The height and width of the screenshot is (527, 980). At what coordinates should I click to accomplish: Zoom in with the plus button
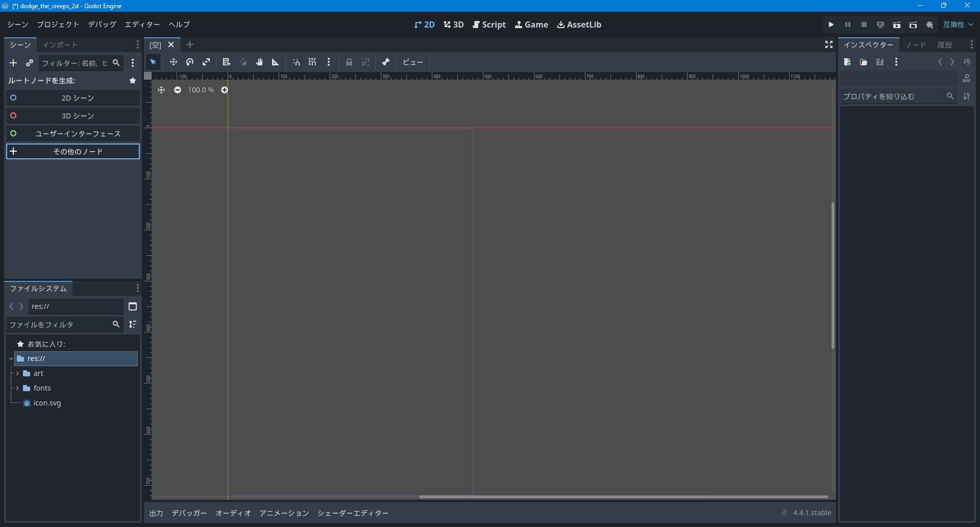point(225,90)
